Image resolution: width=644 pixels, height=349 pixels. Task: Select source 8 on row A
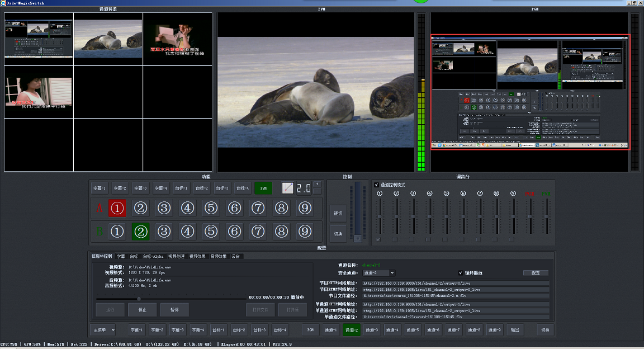(281, 208)
